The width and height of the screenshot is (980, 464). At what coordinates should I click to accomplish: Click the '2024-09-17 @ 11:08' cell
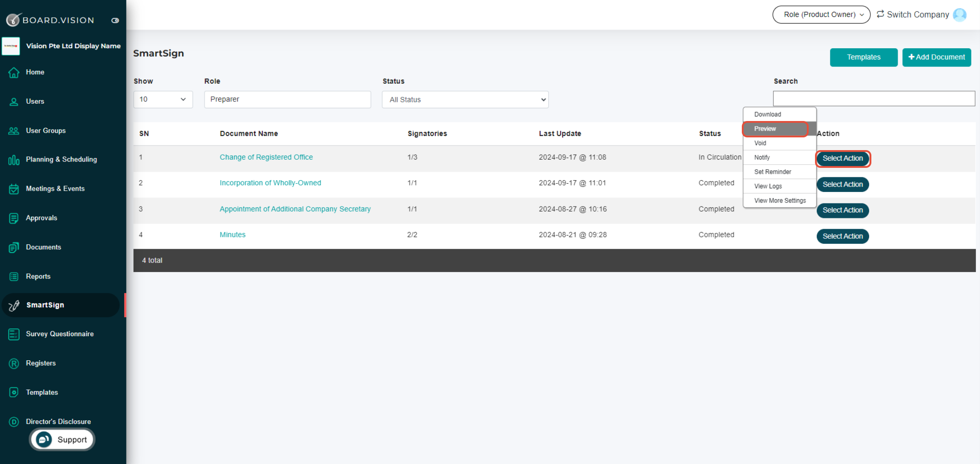(x=572, y=157)
